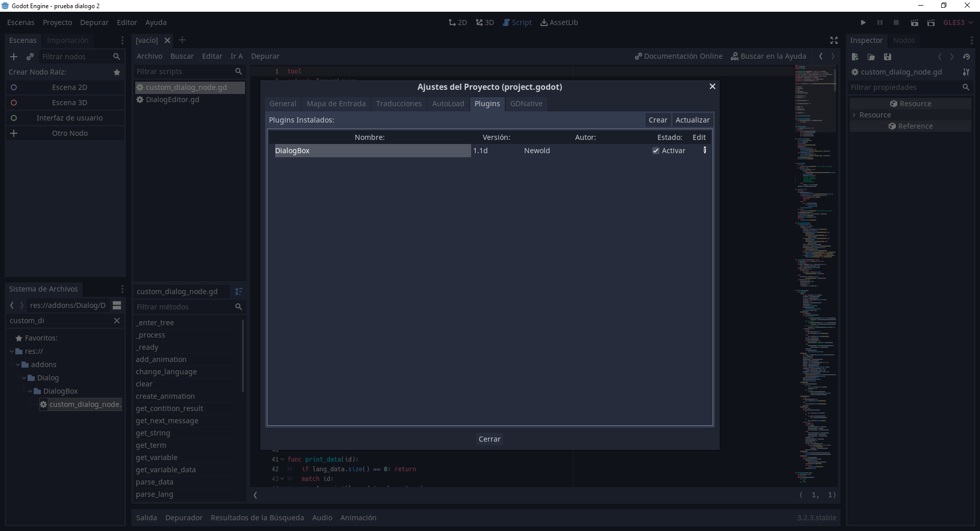Open the Traducciones tab
This screenshot has height=531, width=980.
pyautogui.click(x=399, y=104)
